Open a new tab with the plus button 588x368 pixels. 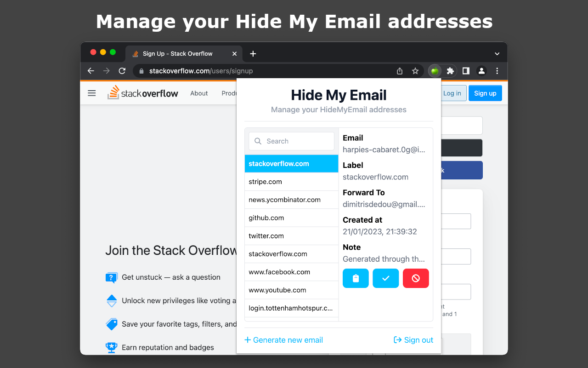tap(253, 54)
